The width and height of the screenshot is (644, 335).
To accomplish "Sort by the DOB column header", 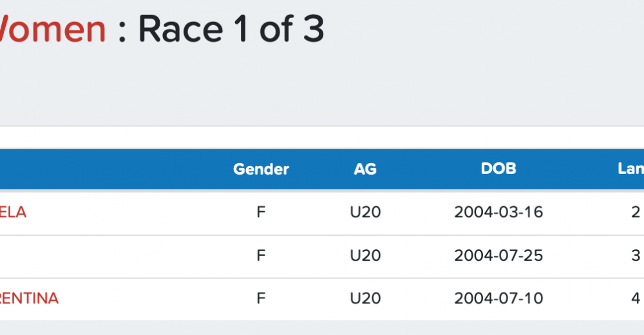I will (x=498, y=169).
